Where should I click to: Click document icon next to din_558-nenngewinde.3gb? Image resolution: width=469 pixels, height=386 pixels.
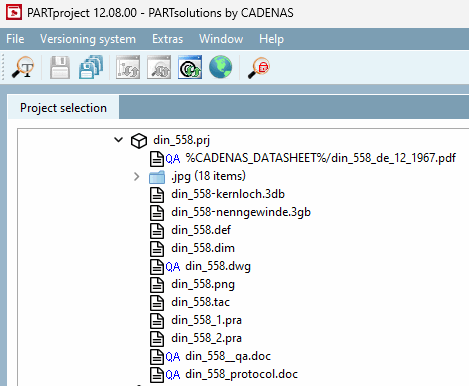coord(157,213)
